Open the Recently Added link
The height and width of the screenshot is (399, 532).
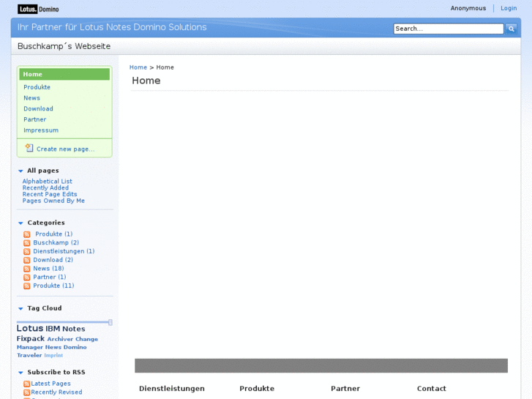[x=45, y=187]
